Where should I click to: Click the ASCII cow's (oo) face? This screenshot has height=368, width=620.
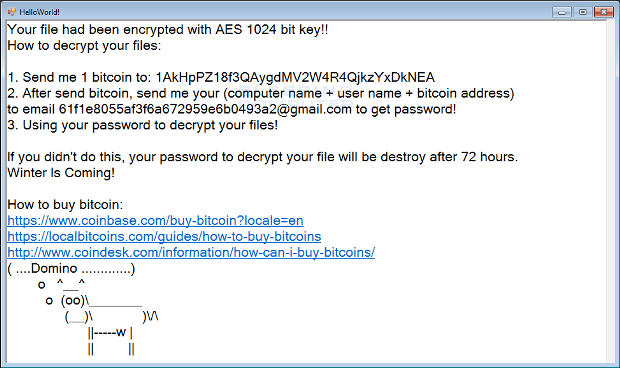73,301
